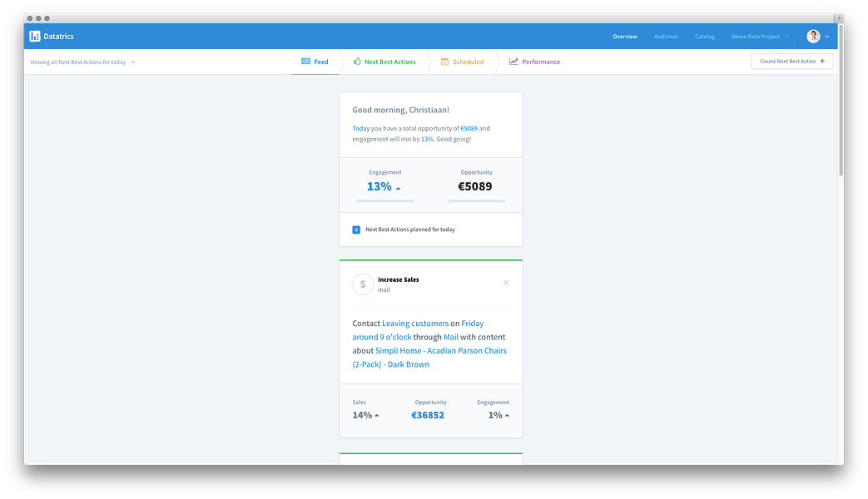Click the Leaving customers link
The width and height of the screenshot is (868, 499).
pyautogui.click(x=415, y=323)
